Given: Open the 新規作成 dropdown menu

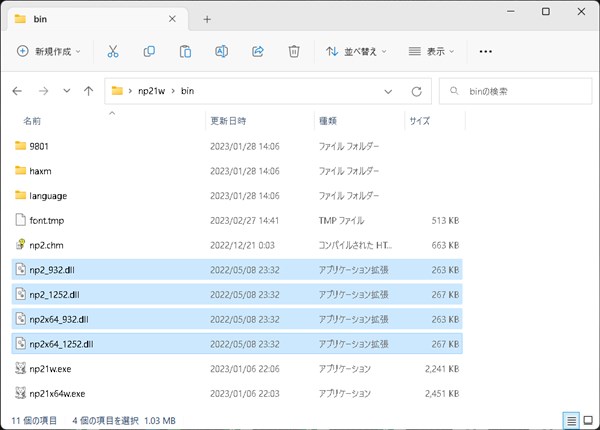Looking at the screenshot, I should click(x=49, y=51).
